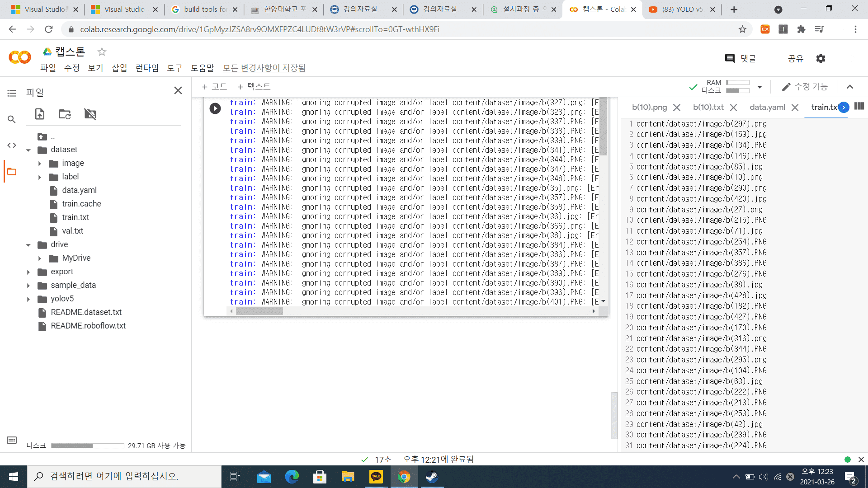Open the 도구 menu
This screenshot has height=488, width=868.
(175, 68)
